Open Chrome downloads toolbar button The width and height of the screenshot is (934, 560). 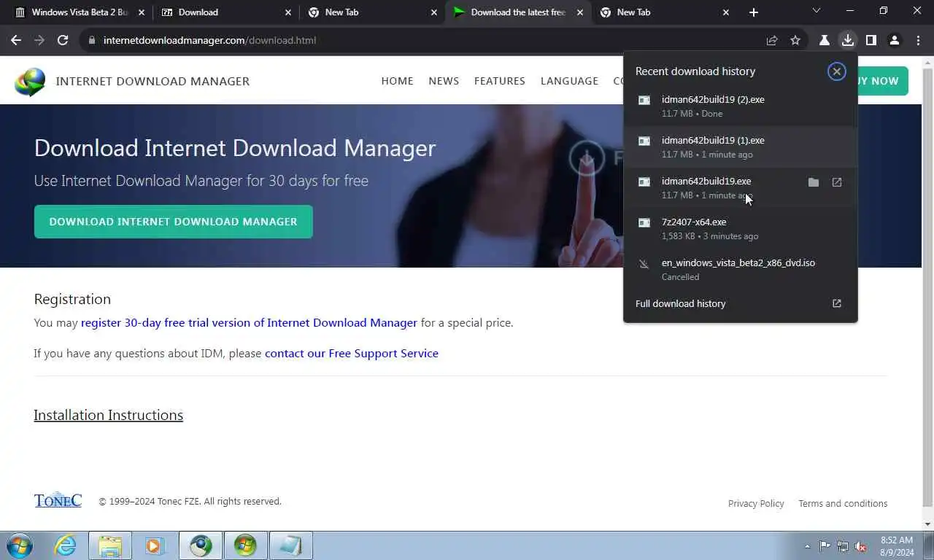click(847, 40)
